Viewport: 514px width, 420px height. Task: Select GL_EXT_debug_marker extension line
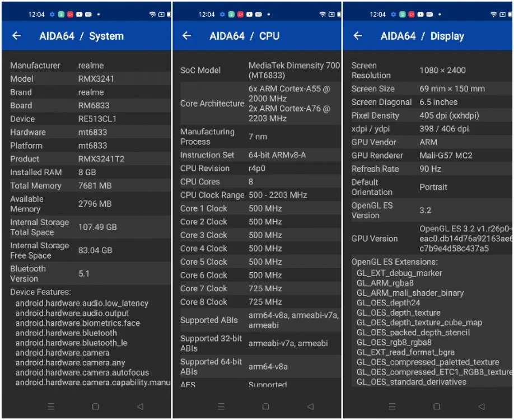[x=399, y=273]
